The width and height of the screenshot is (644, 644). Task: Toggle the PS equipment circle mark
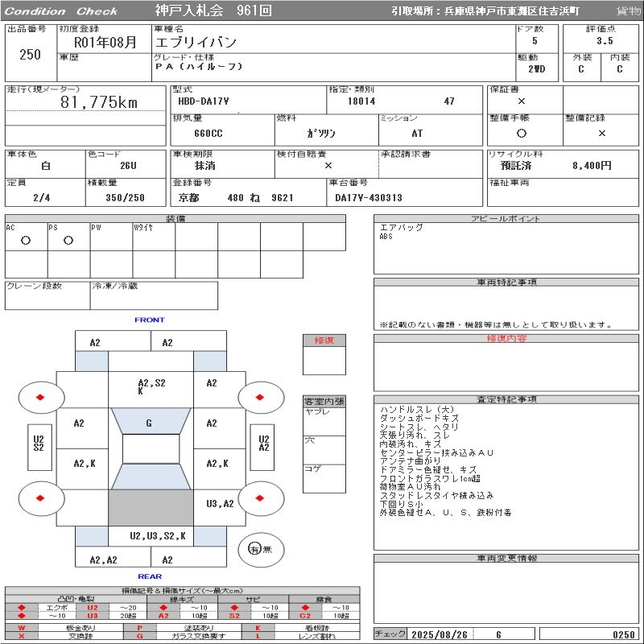(x=68, y=240)
